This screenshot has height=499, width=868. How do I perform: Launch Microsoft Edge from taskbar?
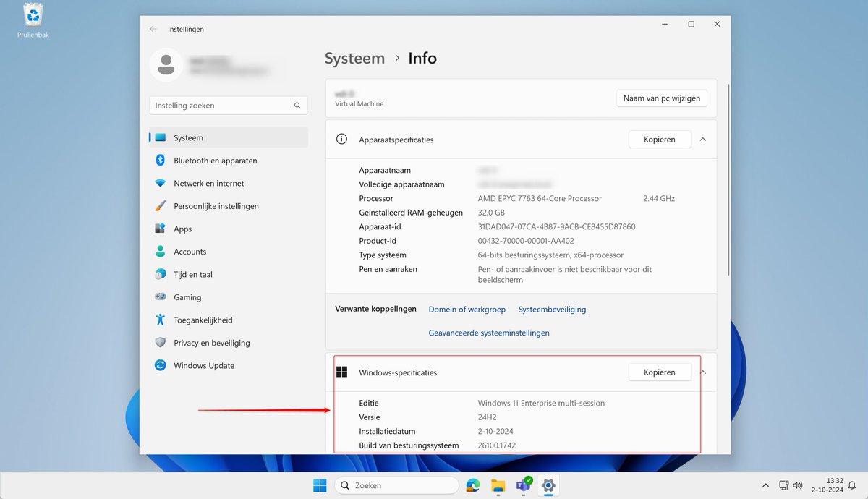[x=472, y=485]
